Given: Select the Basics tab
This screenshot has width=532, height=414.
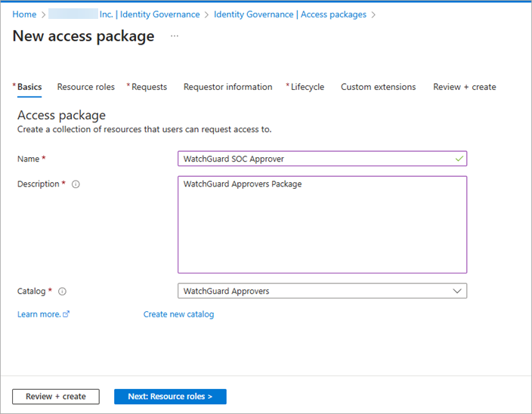Looking at the screenshot, I should (29, 87).
